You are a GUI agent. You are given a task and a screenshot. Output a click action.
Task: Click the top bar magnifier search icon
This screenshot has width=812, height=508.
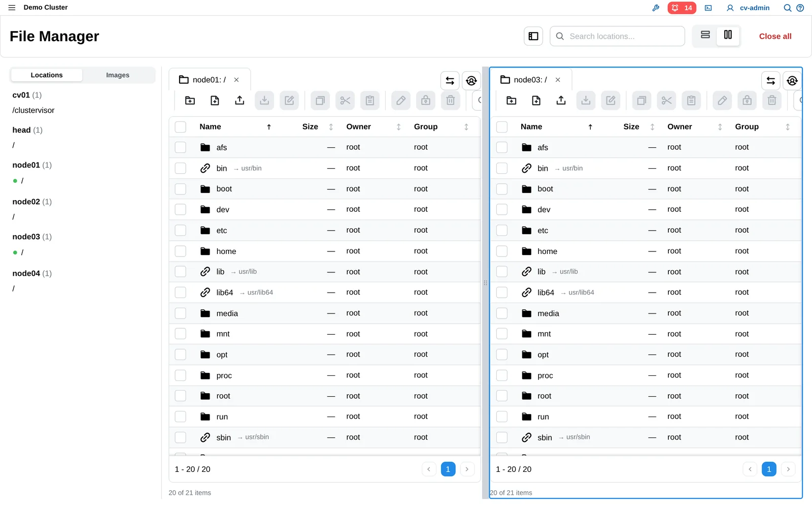(x=788, y=8)
